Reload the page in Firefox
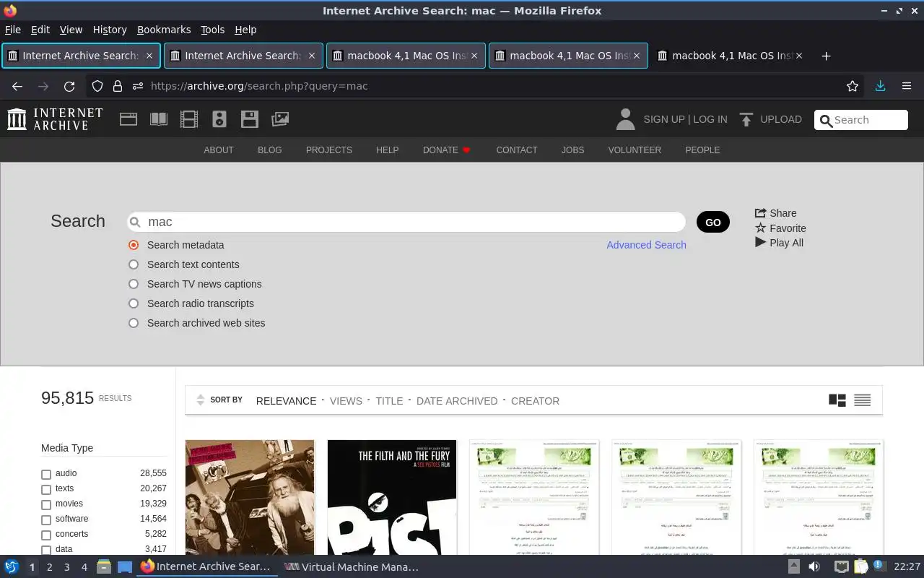This screenshot has height=578, width=924. 69,86
